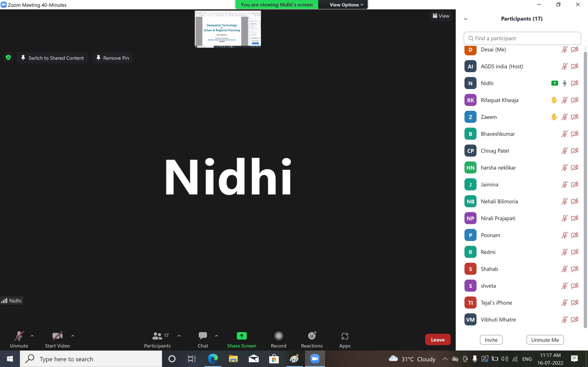Image resolution: width=588 pixels, height=367 pixels.
Task: Click Switch to Shared Content
Action: click(53, 58)
